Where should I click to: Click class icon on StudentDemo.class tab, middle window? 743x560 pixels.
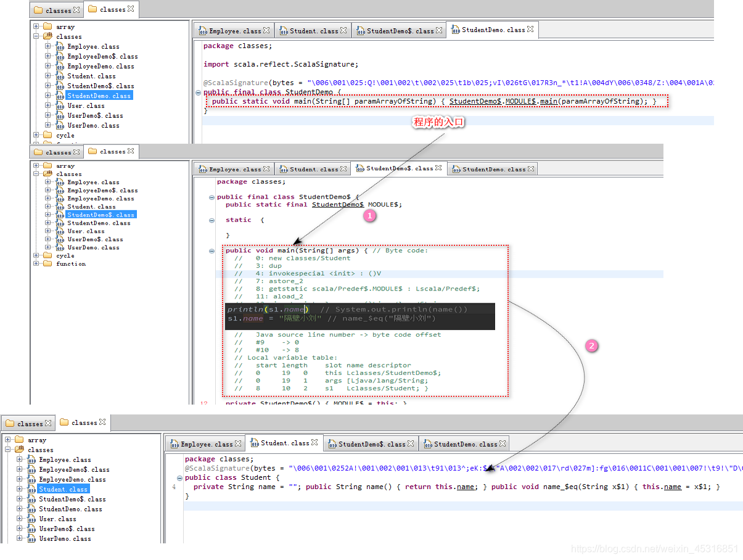pos(456,169)
